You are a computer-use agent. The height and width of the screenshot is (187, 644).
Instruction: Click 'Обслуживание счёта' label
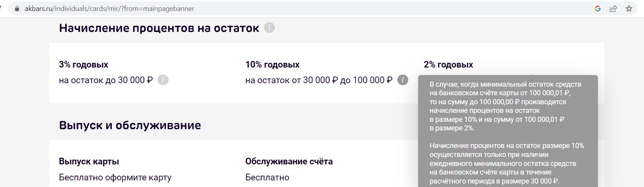(x=289, y=161)
